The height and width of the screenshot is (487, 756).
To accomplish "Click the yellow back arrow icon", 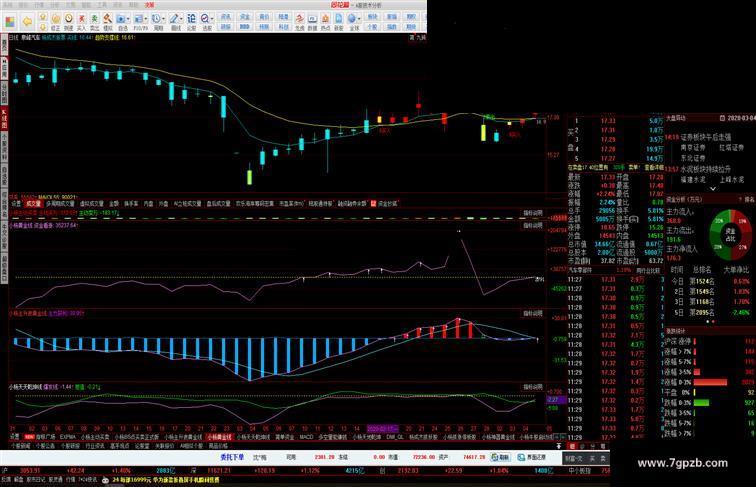I will point(27,22).
